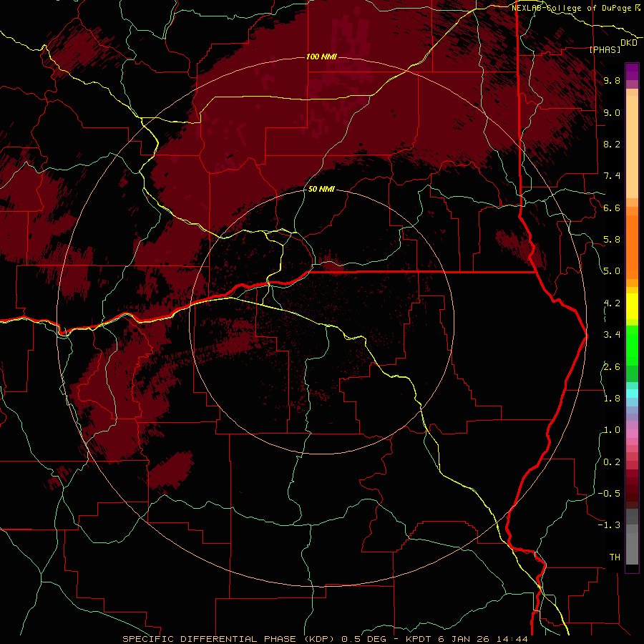Click the 9.8 value on the color scale
The image size is (644, 644).
coord(612,80)
